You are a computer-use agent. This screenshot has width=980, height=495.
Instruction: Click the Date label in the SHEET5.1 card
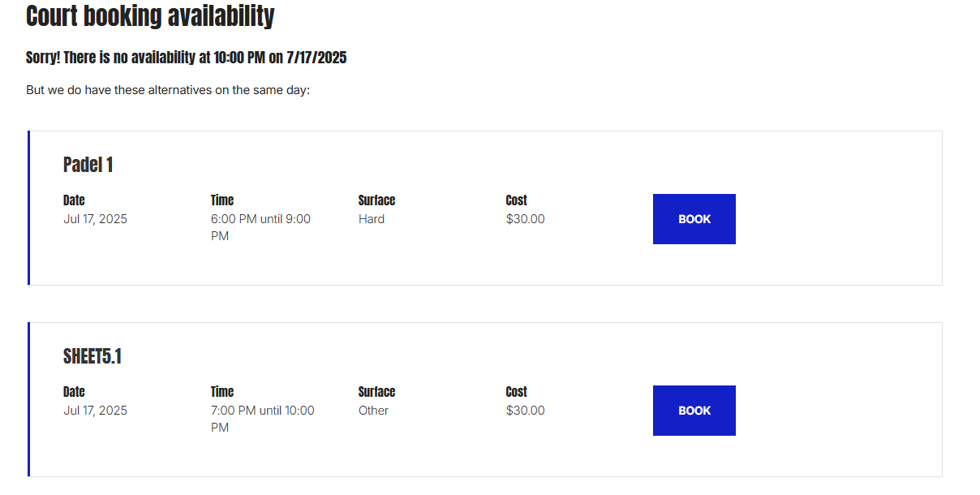coord(74,392)
